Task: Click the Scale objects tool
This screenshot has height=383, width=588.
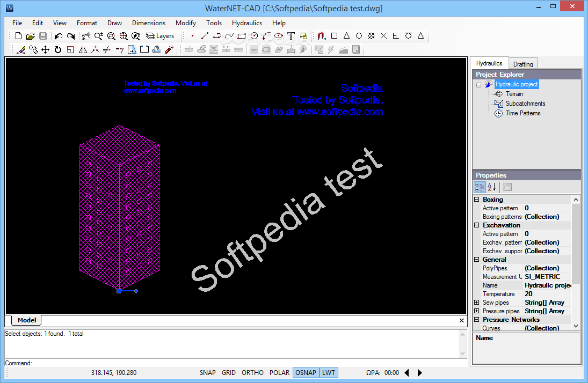Action: [x=70, y=49]
